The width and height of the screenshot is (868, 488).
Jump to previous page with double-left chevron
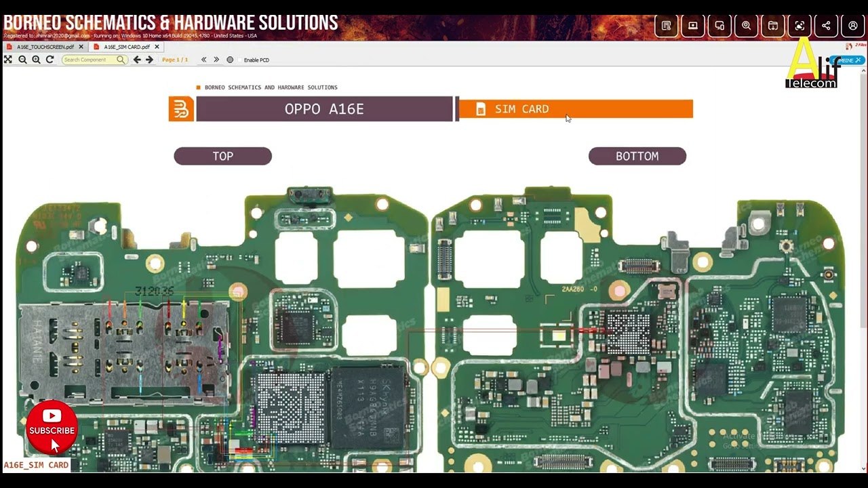click(x=203, y=60)
